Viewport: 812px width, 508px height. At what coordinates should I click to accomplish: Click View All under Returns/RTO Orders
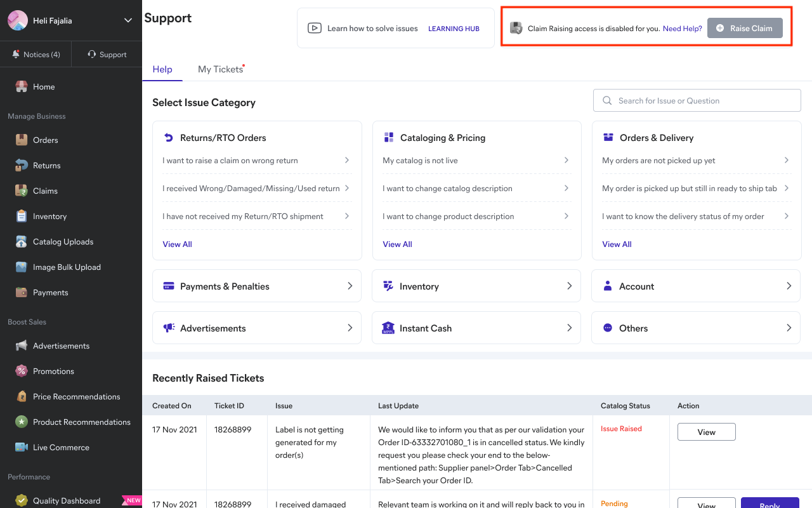(x=177, y=244)
